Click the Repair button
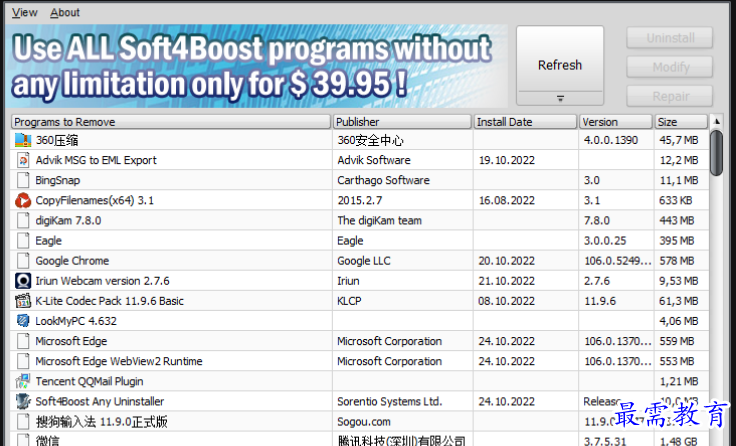This screenshot has width=736, height=446. tap(670, 96)
